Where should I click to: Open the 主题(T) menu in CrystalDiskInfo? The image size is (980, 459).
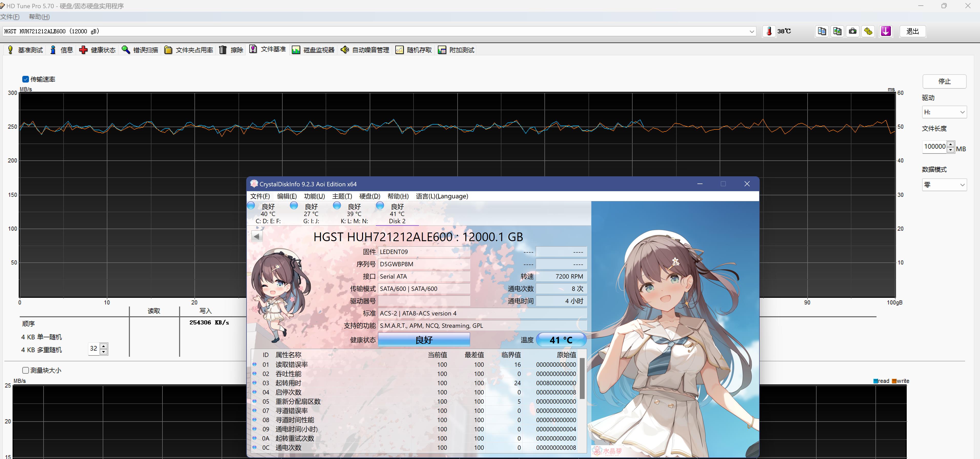342,196
